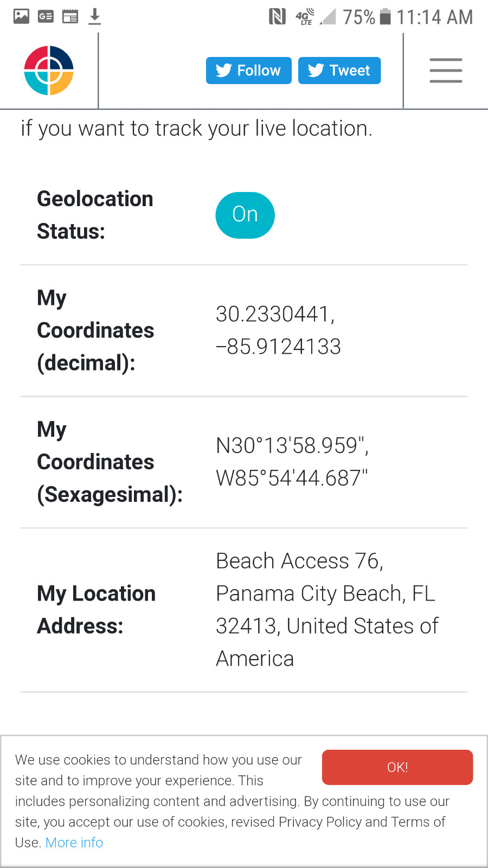Tap the download arrow status bar icon
This screenshot has height=868, width=488.
coord(95,16)
